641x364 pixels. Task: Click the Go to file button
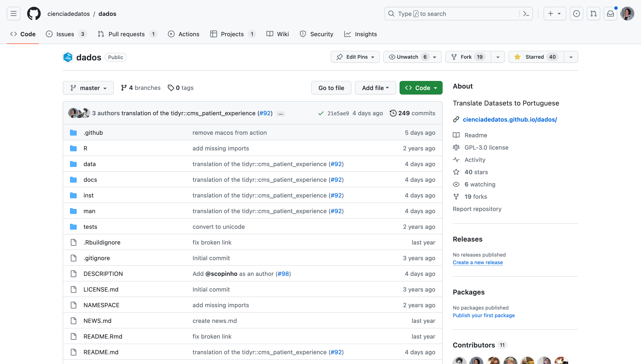tap(331, 88)
